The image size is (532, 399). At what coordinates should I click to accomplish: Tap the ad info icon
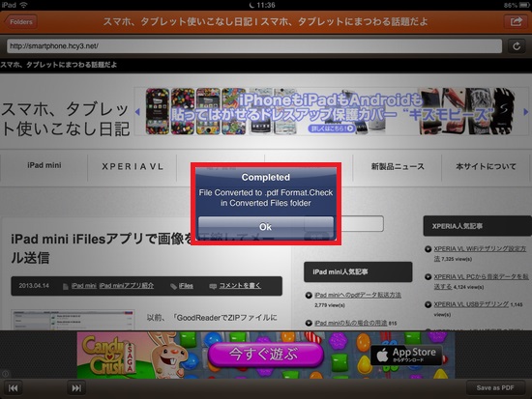pyautogui.click(x=5, y=374)
